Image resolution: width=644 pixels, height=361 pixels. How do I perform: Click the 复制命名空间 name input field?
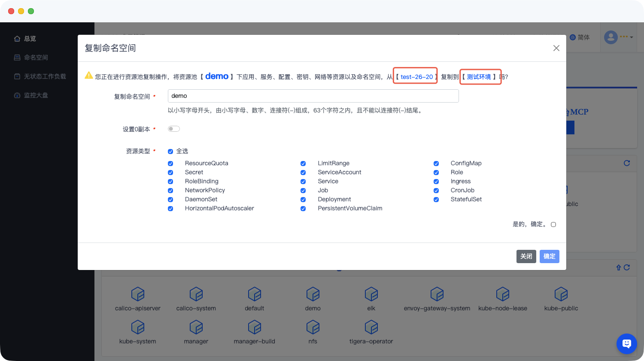(313, 96)
